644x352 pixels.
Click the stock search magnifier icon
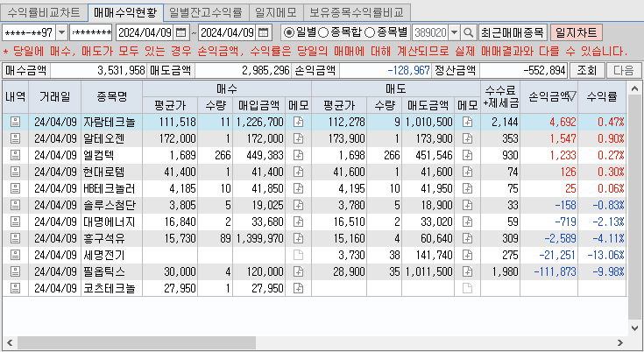click(468, 32)
